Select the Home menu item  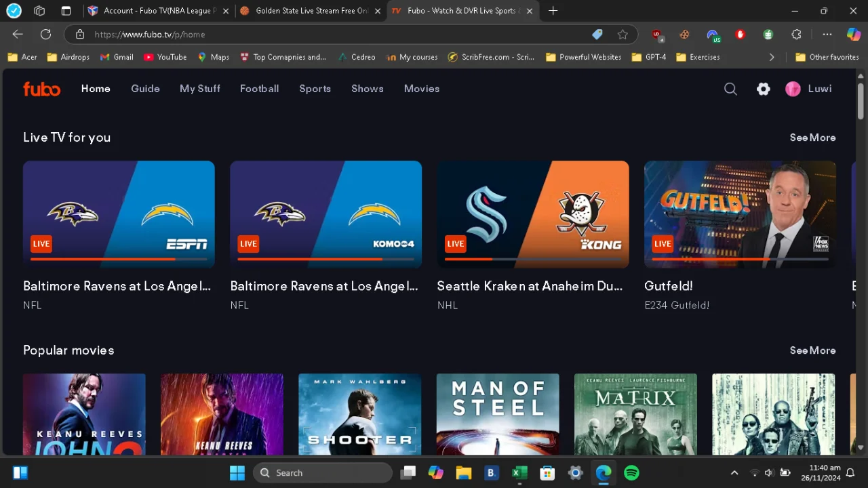[x=96, y=89]
